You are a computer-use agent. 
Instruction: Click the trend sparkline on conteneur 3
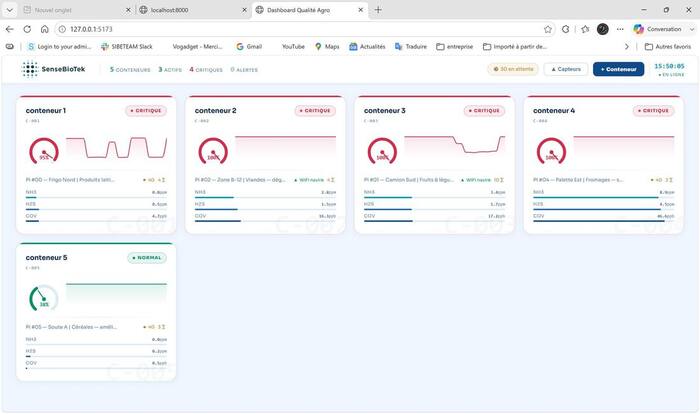(x=454, y=145)
